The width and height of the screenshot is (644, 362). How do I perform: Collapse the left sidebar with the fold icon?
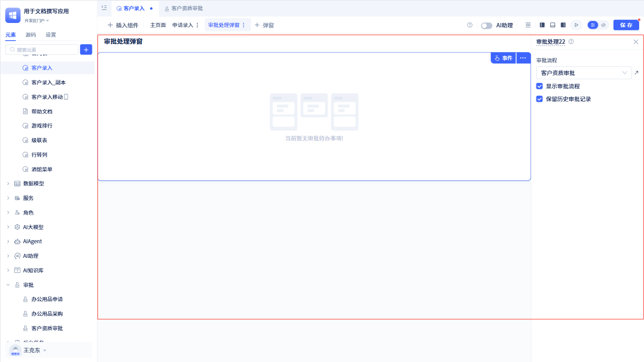pyautogui.click(x=104, y=8)
